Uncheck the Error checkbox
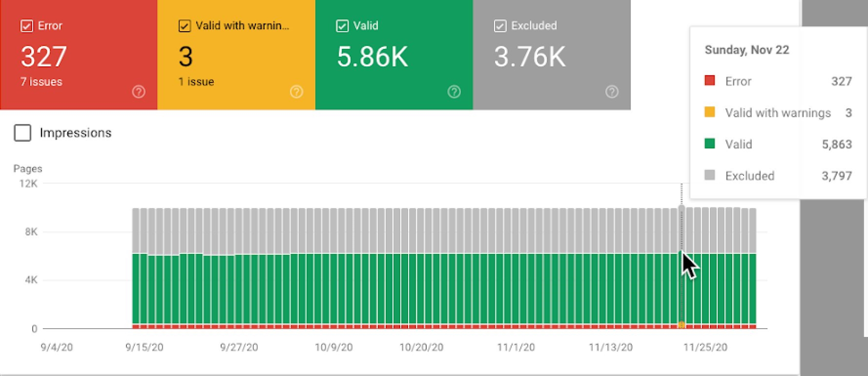 pos(27,26)
